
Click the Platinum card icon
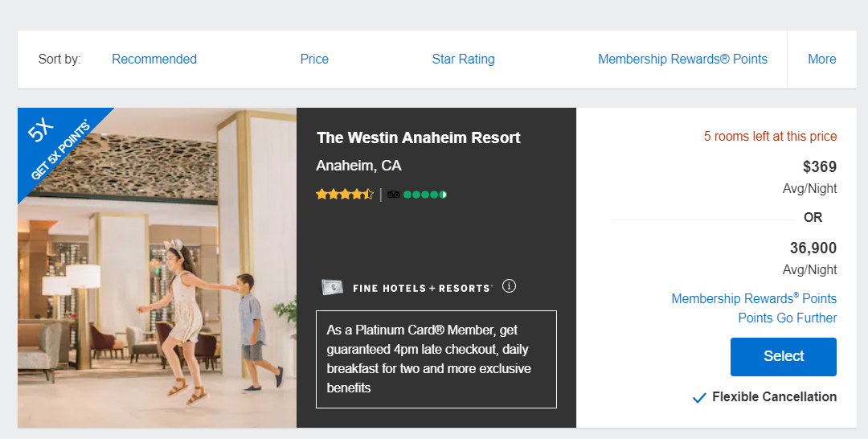[332, 287]
